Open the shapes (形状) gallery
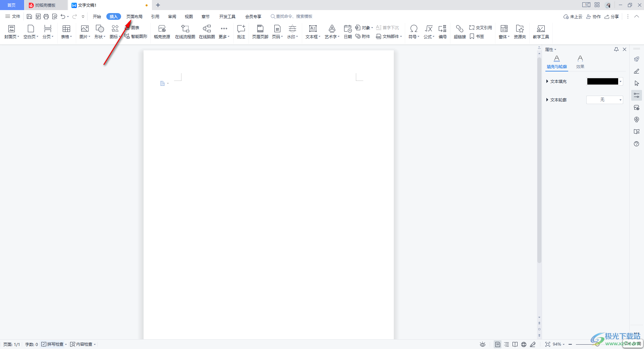644x349 pixels. point(100,32)
